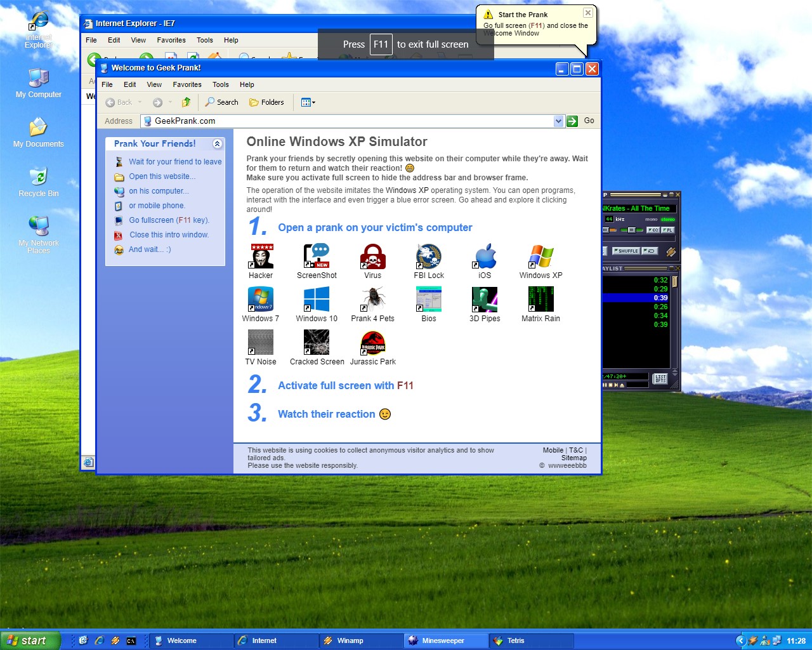
Task: Click the Folders toolbar button
Action: pos(266,102)
